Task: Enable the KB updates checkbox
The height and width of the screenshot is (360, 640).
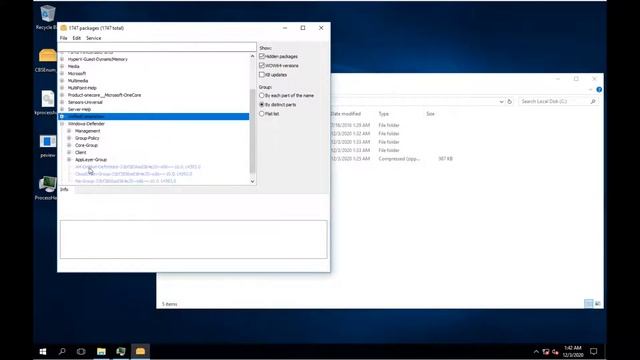Action: 262,75
